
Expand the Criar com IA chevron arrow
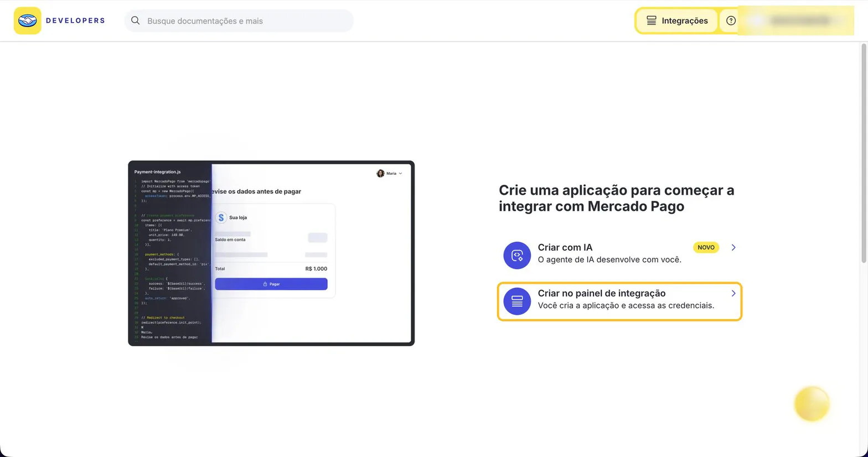point(733,247)
